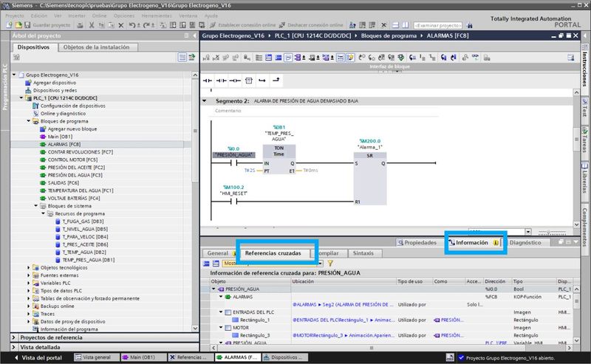Click the open project icon
This screenshot has width=591, height=364.
click(x=18, y=25)
